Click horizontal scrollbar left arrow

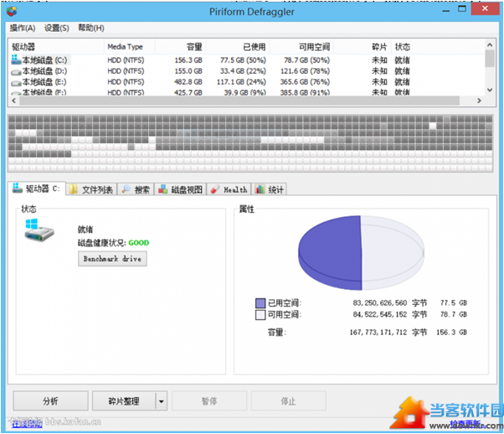[x=14, y=101]
